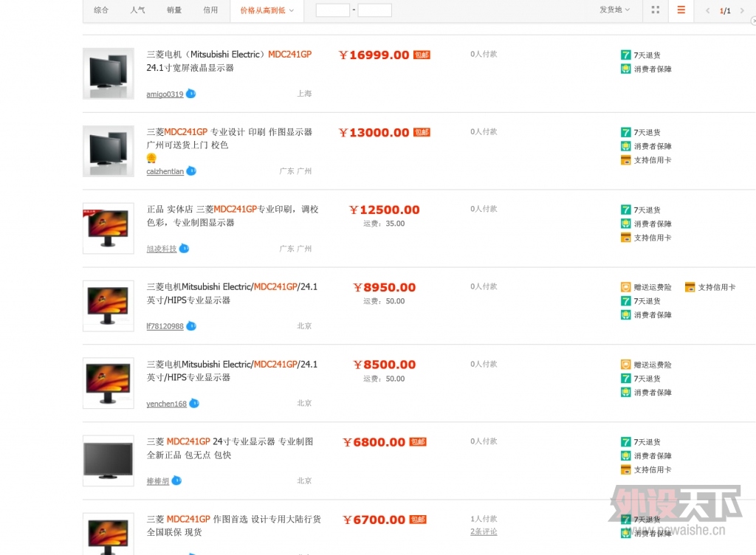
Task: Go to next results page arrow
Action: tap(742, 10)
